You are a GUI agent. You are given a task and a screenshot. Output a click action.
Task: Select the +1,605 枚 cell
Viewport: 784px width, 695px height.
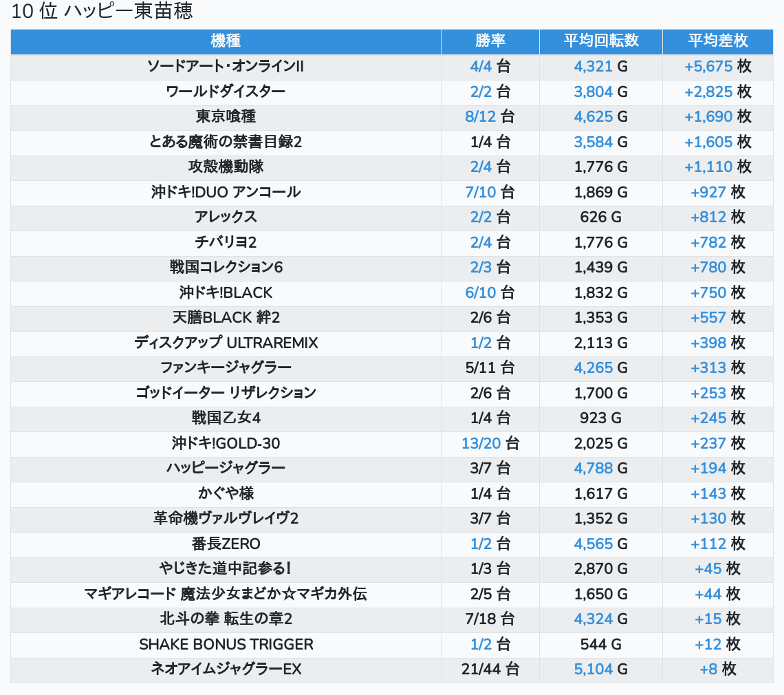tap(717, 142)
